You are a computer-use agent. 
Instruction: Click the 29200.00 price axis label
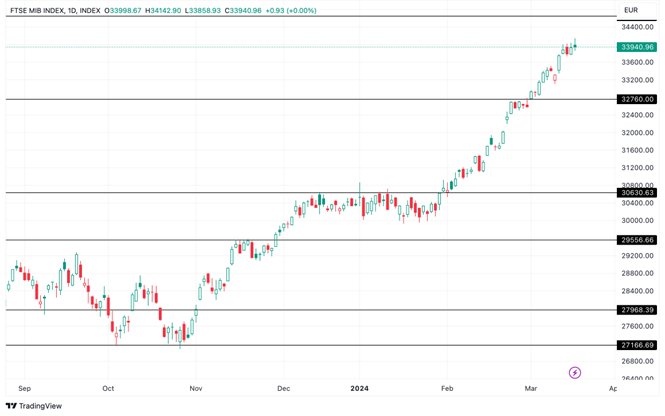click(x=637, y=256)
